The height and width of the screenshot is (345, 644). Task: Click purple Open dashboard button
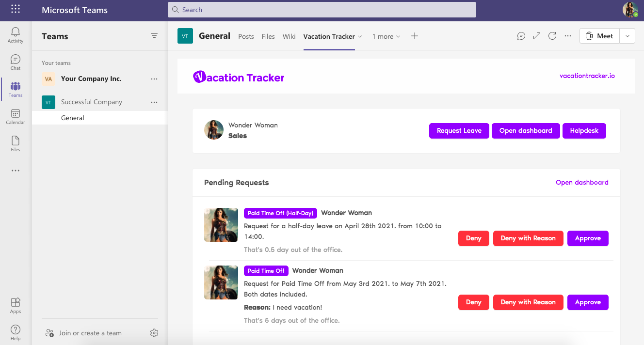[x=526, y=130]
